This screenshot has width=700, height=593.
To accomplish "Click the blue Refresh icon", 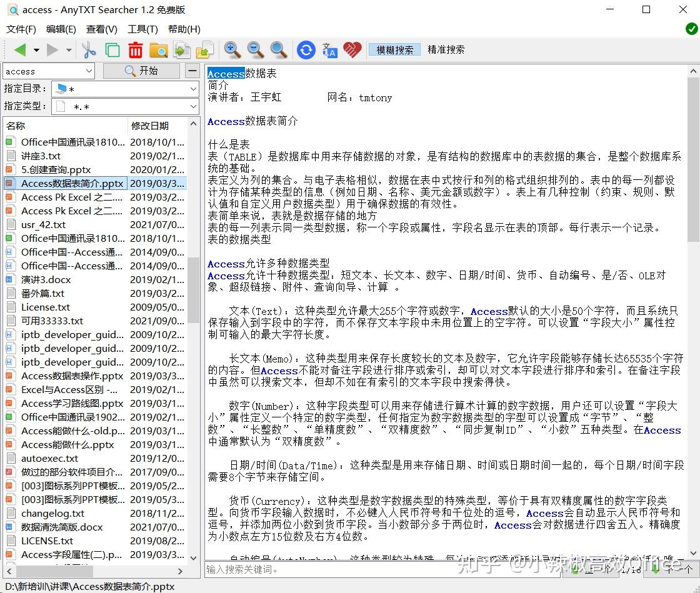I will (x=306, y=50).
